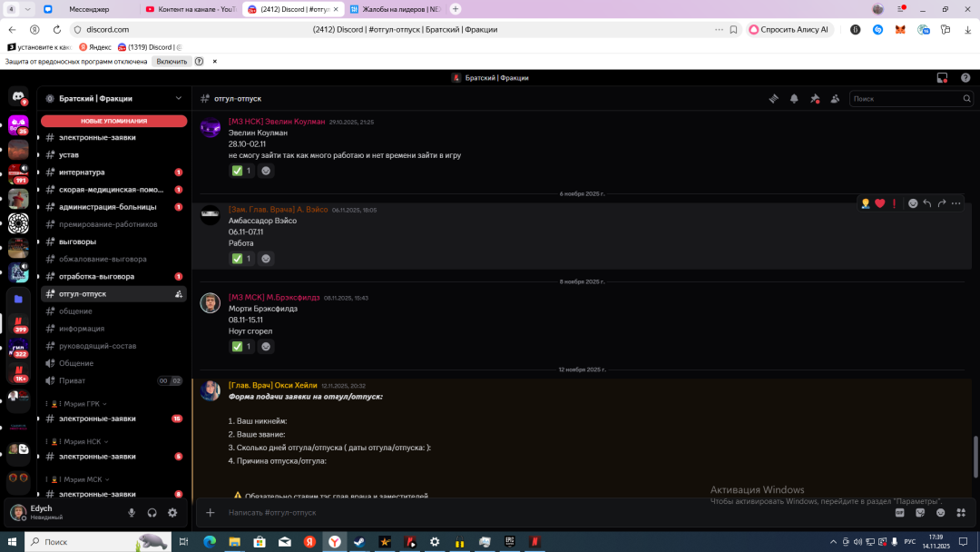Expand the Братский | Фракции server menu
The height and width of the screenshot is (552, 980).
point(178,98)
